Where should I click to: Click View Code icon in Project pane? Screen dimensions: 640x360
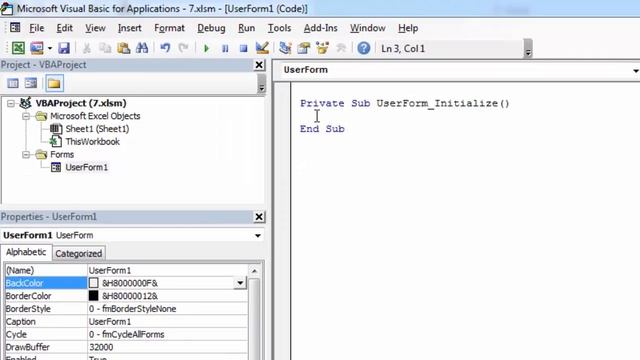pos(13,83)
